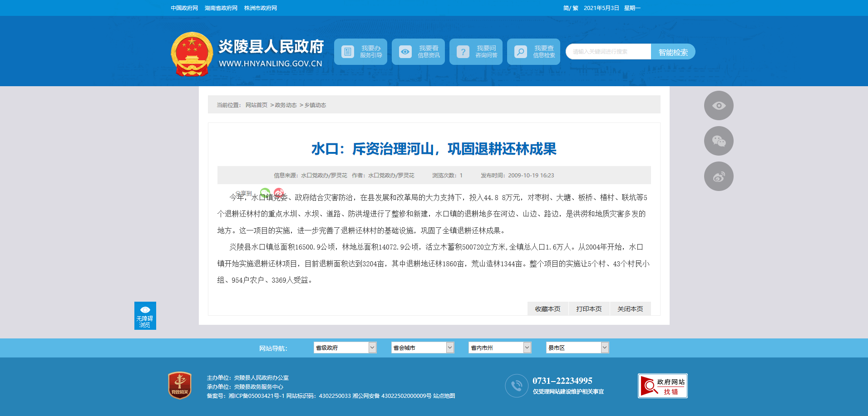Click the national emblem logo
The width and height of the screenshot is (868, 416).
(x=192, y=54)
